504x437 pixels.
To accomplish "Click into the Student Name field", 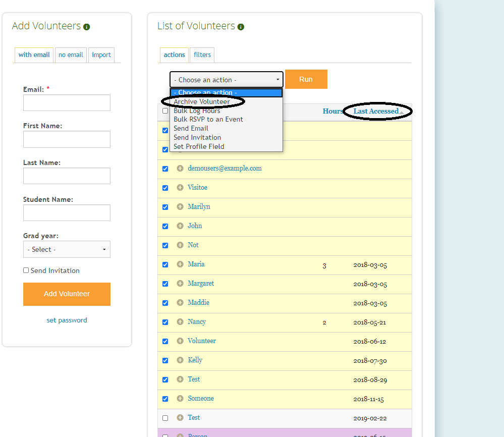I will pyautogui.click(x=67, y=212).
